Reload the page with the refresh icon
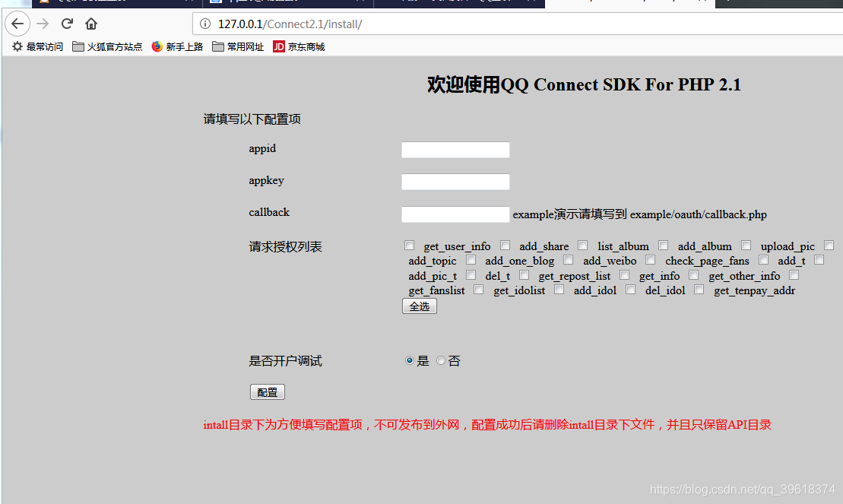The image size is (843, 504). point(67,24)
